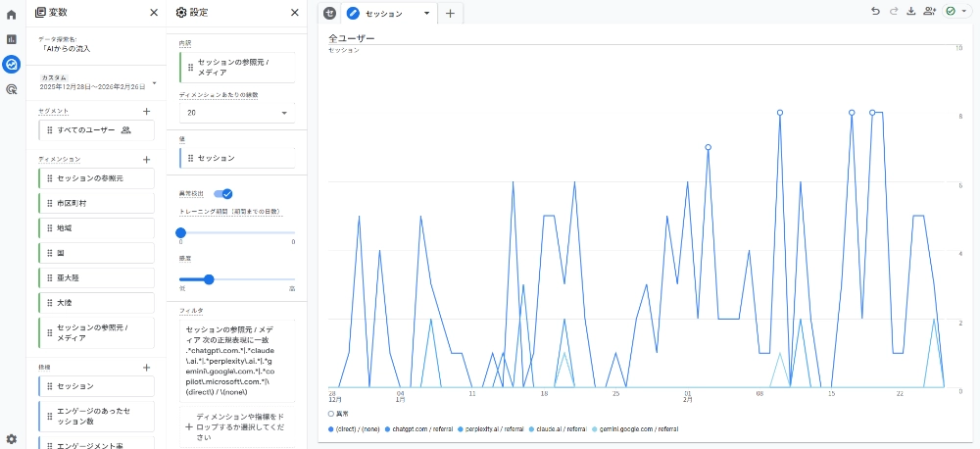Download the exploration data via export icon
The height and width of the screenshot is (449, 980).
tap(910, 12)
